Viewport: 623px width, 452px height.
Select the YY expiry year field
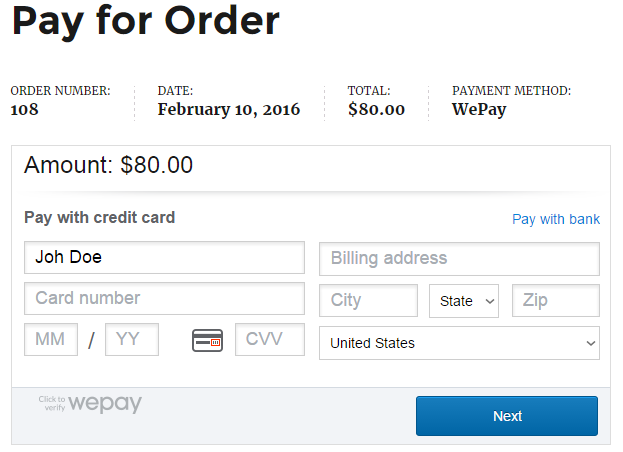[132, 339]
